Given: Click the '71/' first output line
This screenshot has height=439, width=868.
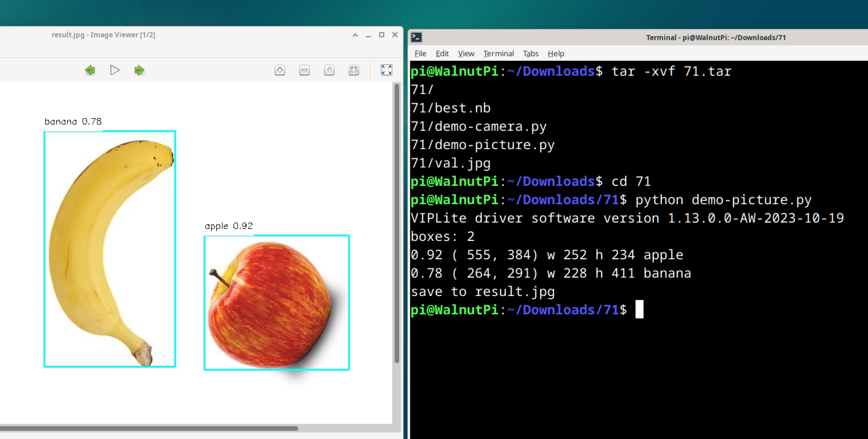Looking at the screenshot, I should 422,90.
